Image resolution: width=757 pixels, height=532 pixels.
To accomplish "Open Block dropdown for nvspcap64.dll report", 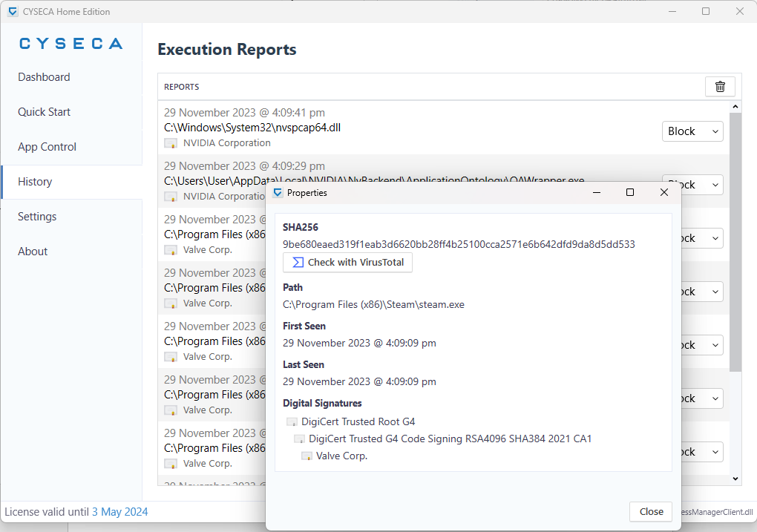I will tap(692, 131).
